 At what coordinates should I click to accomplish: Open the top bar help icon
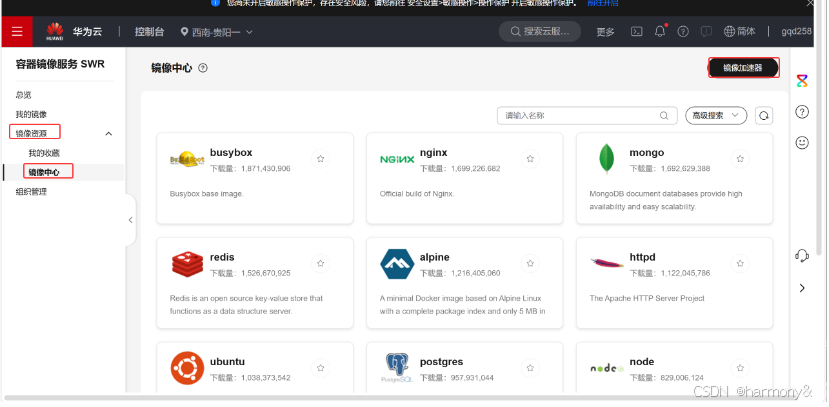pyautogui.click(x=683, y=32)
